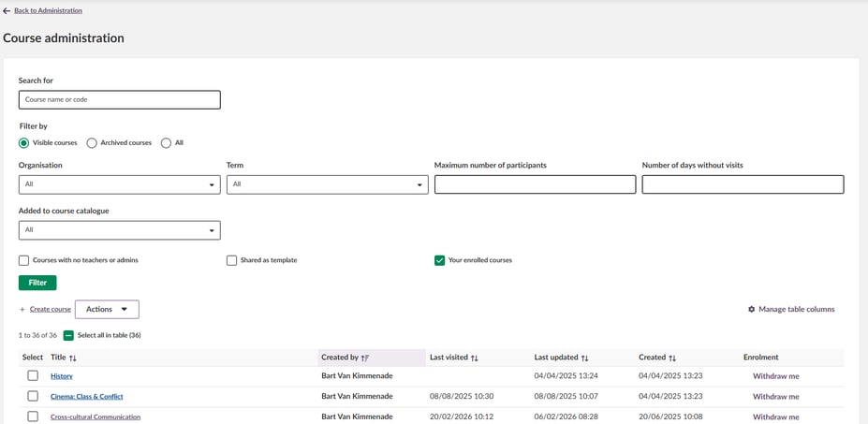The height and width of the screenshot is (424, 868).
Task: Click the plus icon beside Create course
Action: pyautogui.click(x=22, y=309)
